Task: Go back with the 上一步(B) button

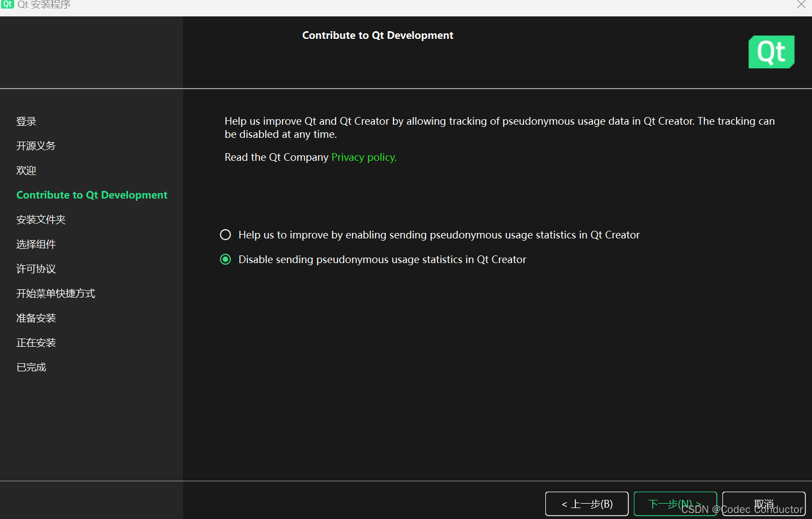Action: tap(587, 504)
